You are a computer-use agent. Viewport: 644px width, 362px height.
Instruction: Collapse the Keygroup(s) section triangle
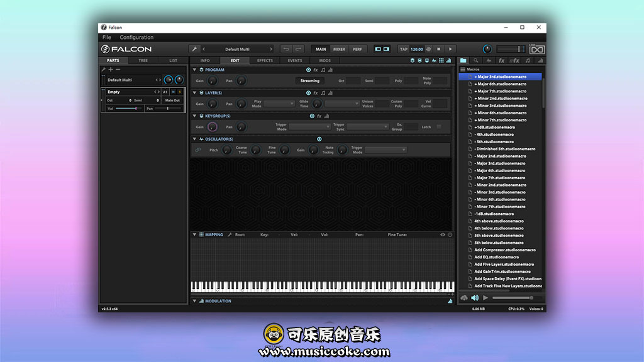pyautogui.click(x=195, y=116)
